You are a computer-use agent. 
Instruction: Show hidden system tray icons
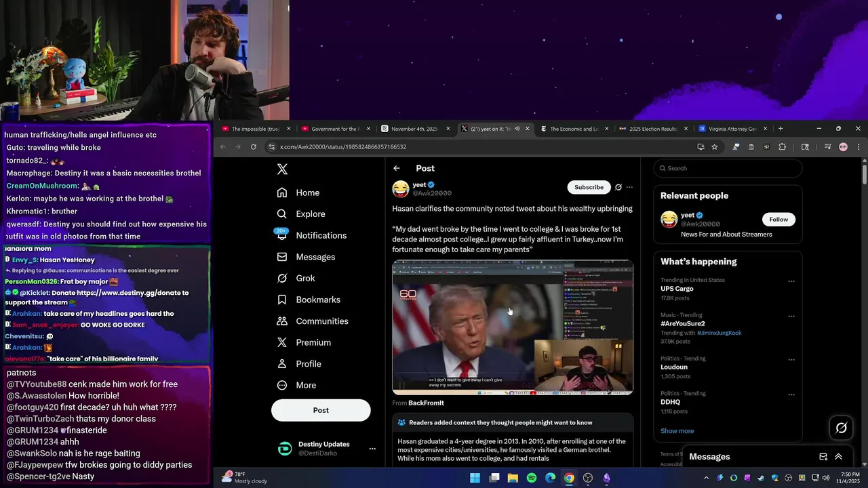[x=706, y=478]
